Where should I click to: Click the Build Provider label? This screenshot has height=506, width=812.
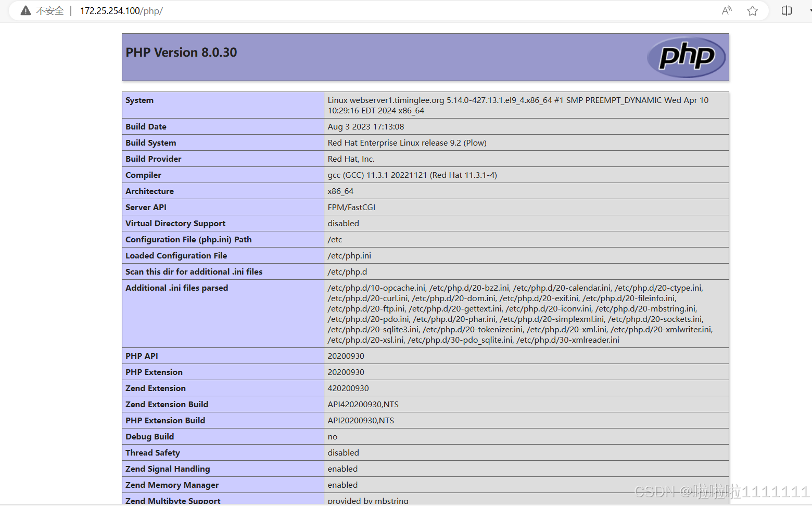click(x=153, y=159)
